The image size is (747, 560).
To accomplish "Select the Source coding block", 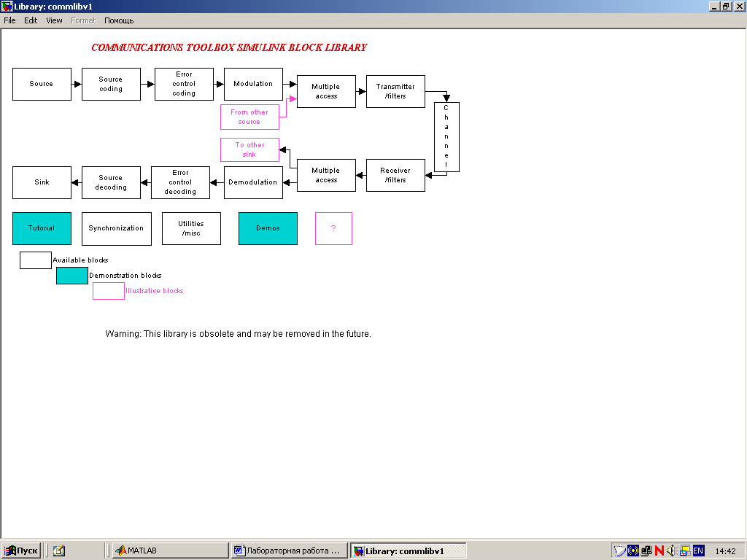I will point(111,85).
